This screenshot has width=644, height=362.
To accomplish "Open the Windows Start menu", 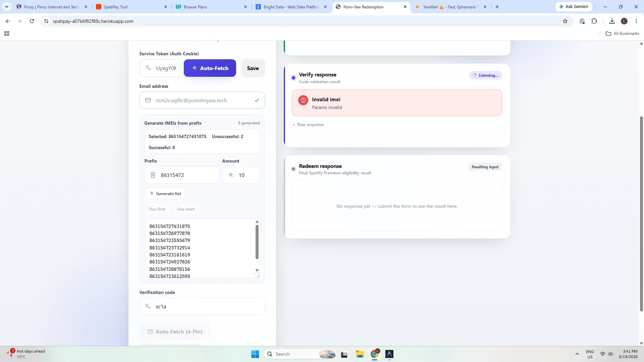I will pos(255,354).
